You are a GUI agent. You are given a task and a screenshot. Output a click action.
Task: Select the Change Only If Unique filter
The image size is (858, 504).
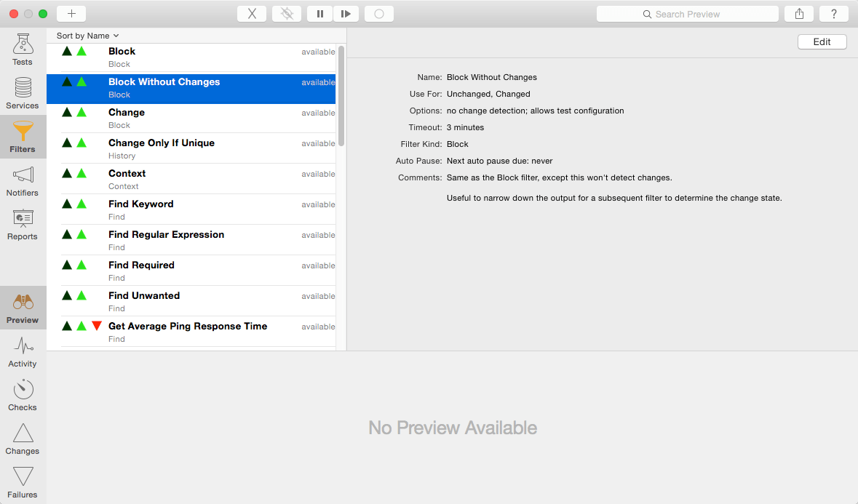[191, 149]
